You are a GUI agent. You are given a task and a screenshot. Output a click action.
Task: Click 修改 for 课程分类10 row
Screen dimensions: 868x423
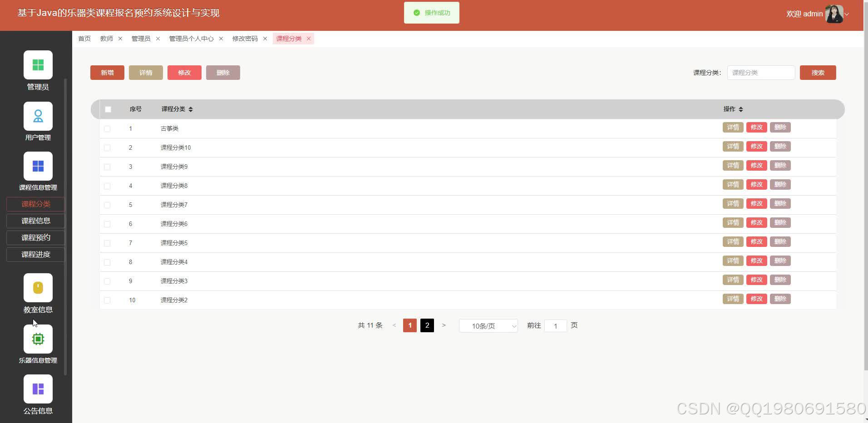tap(756, 147)
